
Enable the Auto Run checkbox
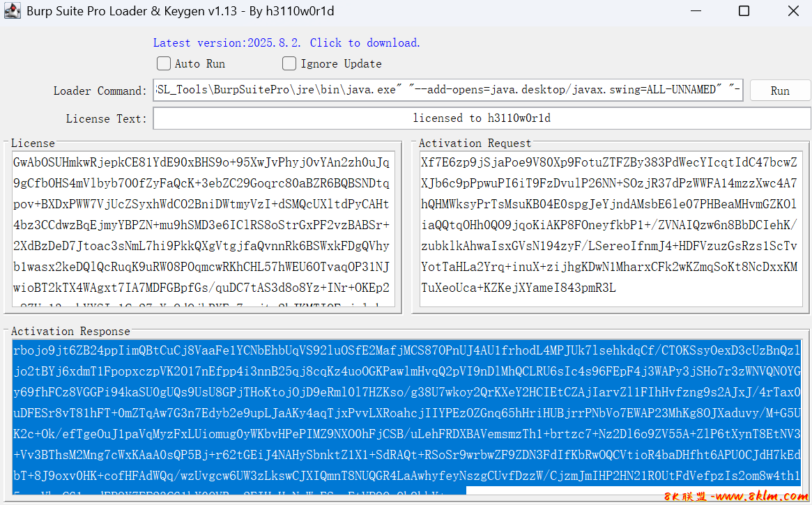pyautogui.click(x=164, y=64)
